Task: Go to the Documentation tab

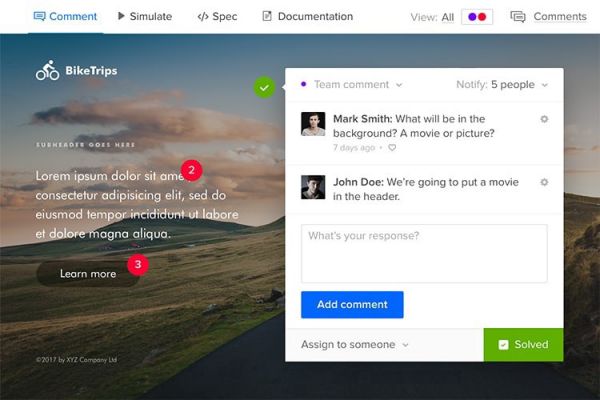Action: pyautogui.click(x=307, y=17)
